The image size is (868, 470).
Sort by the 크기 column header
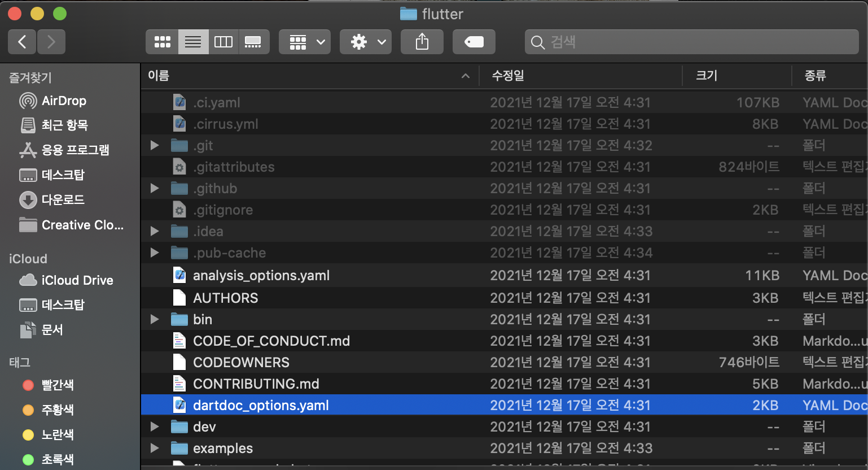point(737,76)
